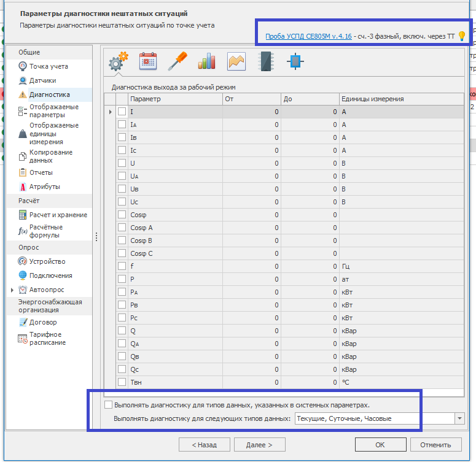Screen dimensions: 476x462
Task: Click the blue square chip icon
Action: click(295, 61)
